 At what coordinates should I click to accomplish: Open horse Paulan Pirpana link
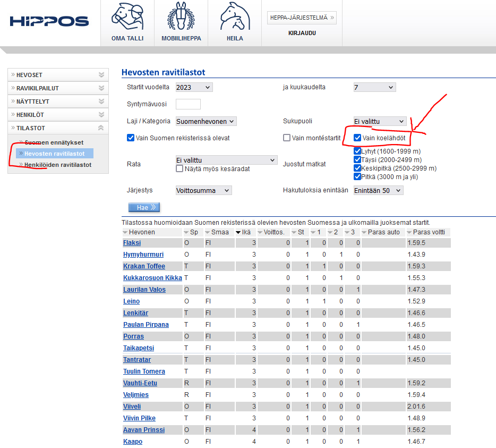146,325
